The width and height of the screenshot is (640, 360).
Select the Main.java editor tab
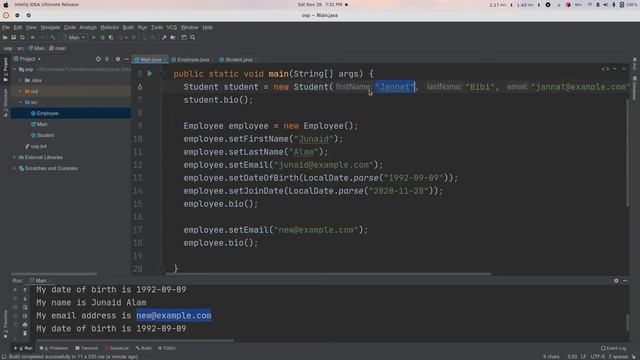149,60
